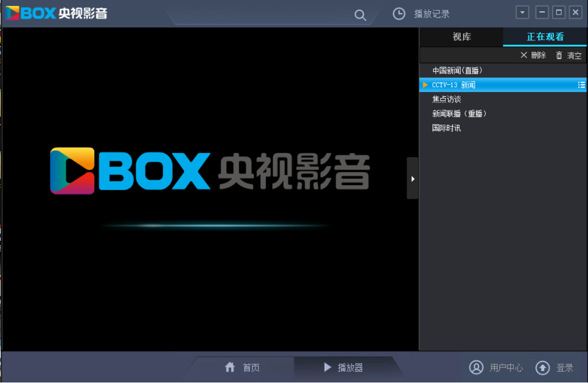588x383 pixels.
Task: Click the CBox 央视影音 logo in title bar
Action: pyautogui.click(x=56, y=13)
